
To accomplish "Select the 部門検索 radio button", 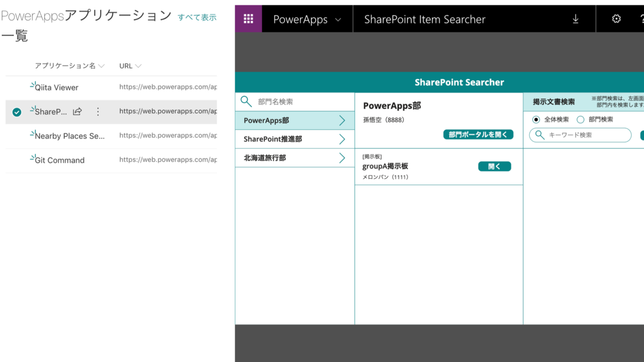I will pyautogui.click(x=580, y=120).
